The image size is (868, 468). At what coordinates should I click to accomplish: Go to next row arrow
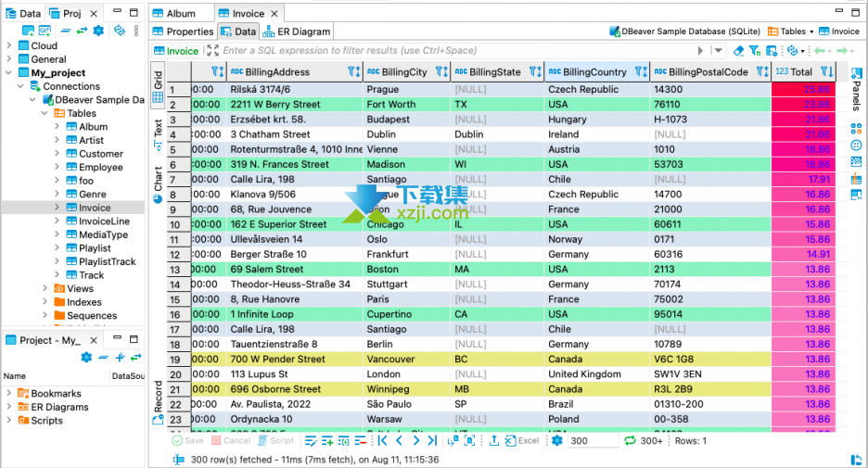click(x=416, y=441)
